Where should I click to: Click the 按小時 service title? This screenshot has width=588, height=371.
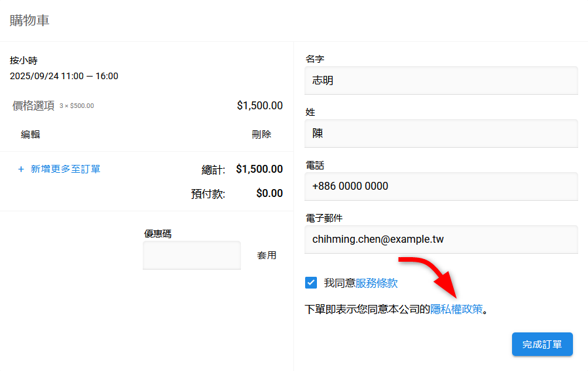tap(24, 60)
